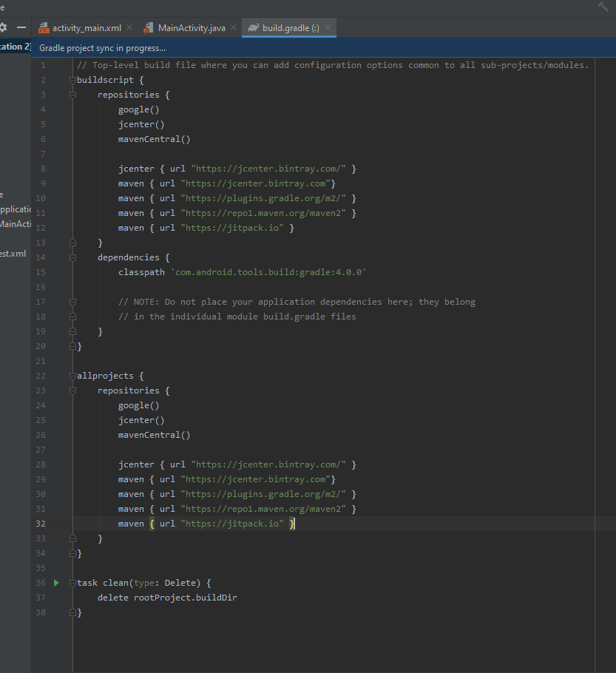The image size is (616, 673).
Task: Select pplicati item in project panel
Action: click(16, 209)
